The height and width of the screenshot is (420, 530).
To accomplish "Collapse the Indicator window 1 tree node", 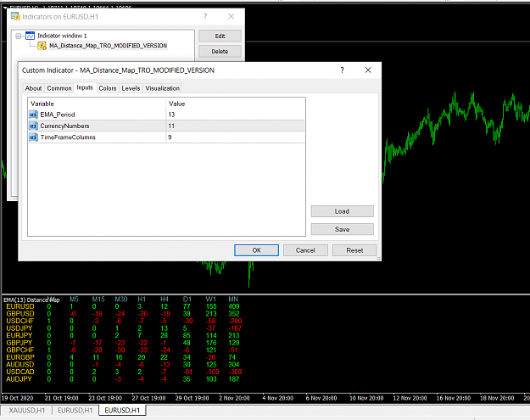I will tap(19, 36).
